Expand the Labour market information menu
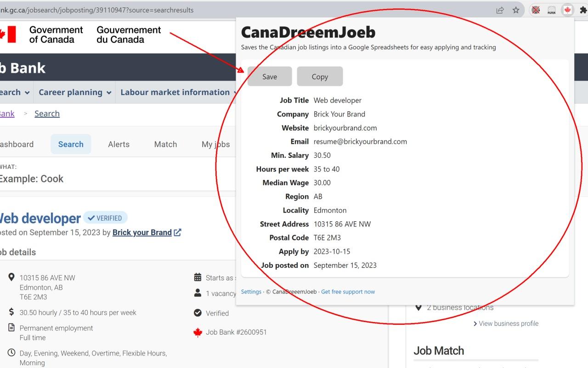This screenshot has width=588, height=368. [x=178, y=92]
